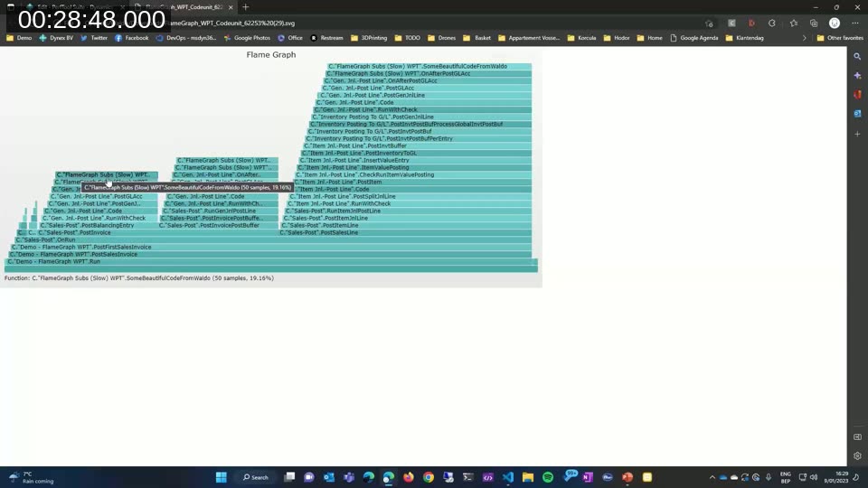Open the Restream bookmark

pos(326,38)
